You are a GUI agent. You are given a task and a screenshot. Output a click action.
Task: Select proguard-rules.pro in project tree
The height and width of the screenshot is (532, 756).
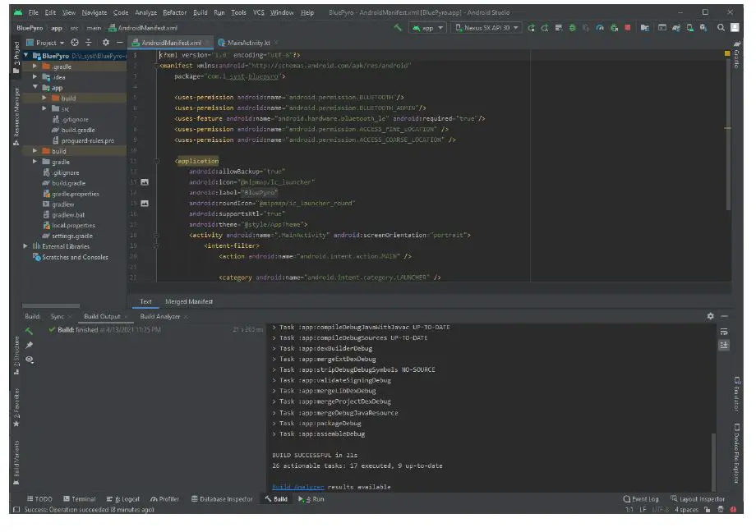87,140
